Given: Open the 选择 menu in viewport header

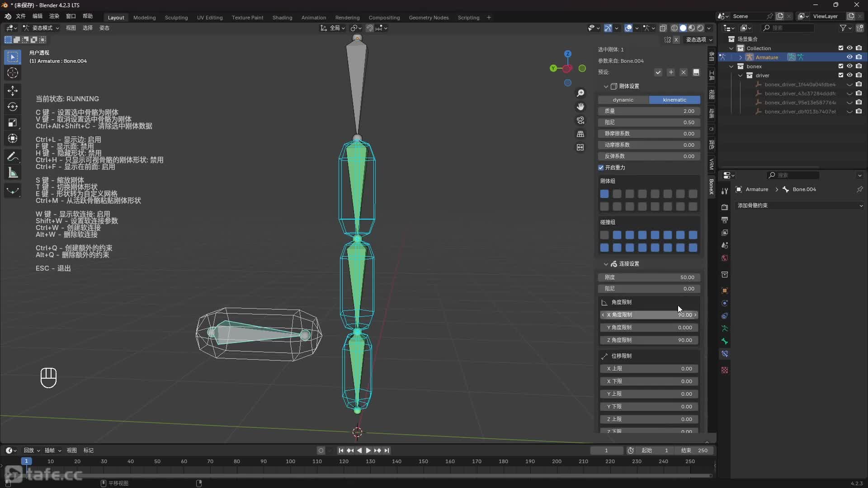Looking at the screenshot, I should point(88,28).
